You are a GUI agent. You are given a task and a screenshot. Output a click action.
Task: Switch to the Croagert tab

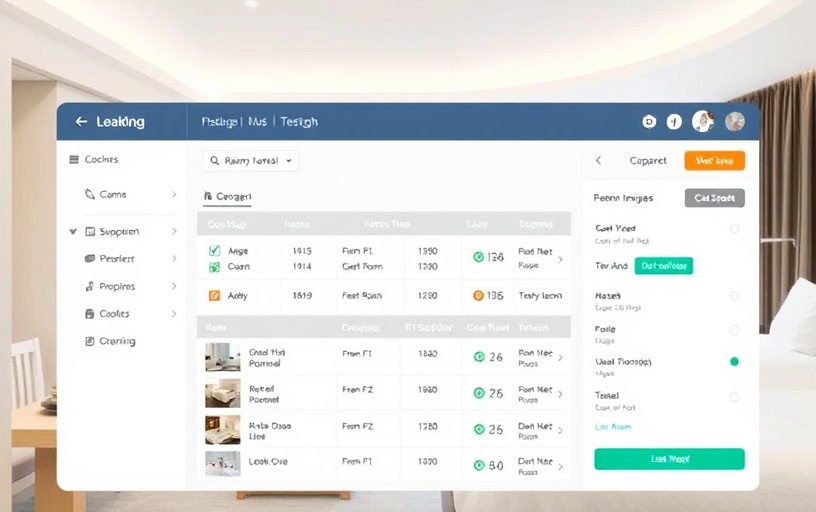click(228, 197)
